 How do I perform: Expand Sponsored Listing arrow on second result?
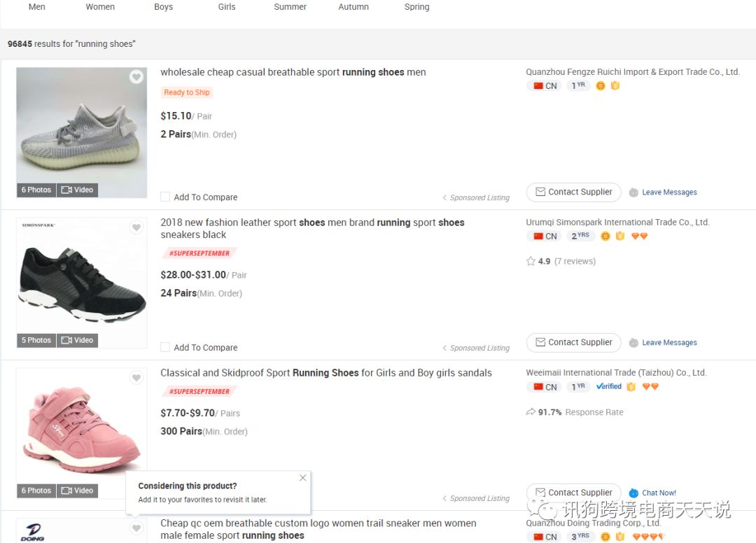click(x=444, y=348)
